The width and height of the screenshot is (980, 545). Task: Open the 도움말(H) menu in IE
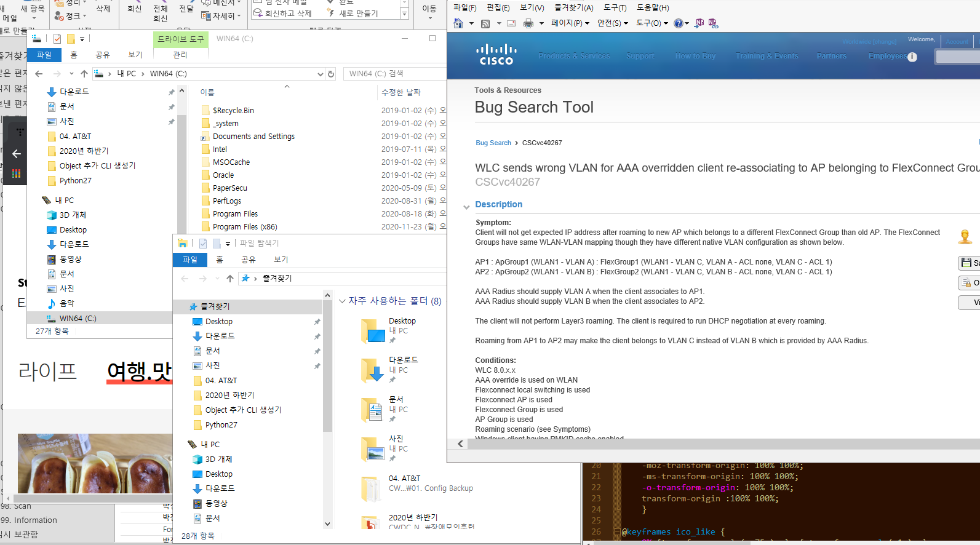tap(653, 8)
